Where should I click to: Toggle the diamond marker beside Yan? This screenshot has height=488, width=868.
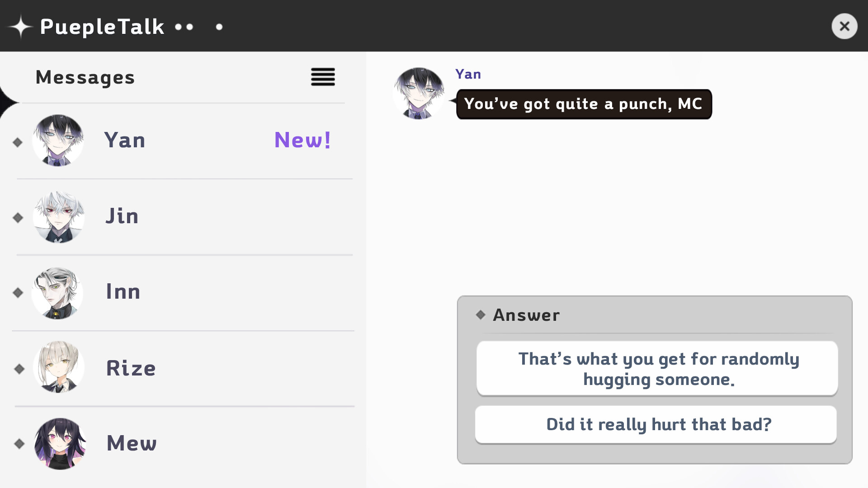pyautogui.click(x=18, y=142)
